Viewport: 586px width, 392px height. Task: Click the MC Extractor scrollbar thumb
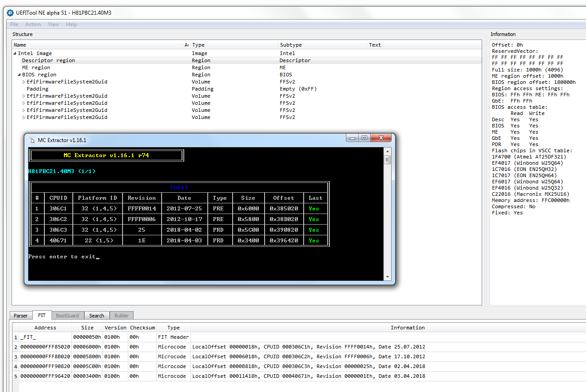point(387,160)
